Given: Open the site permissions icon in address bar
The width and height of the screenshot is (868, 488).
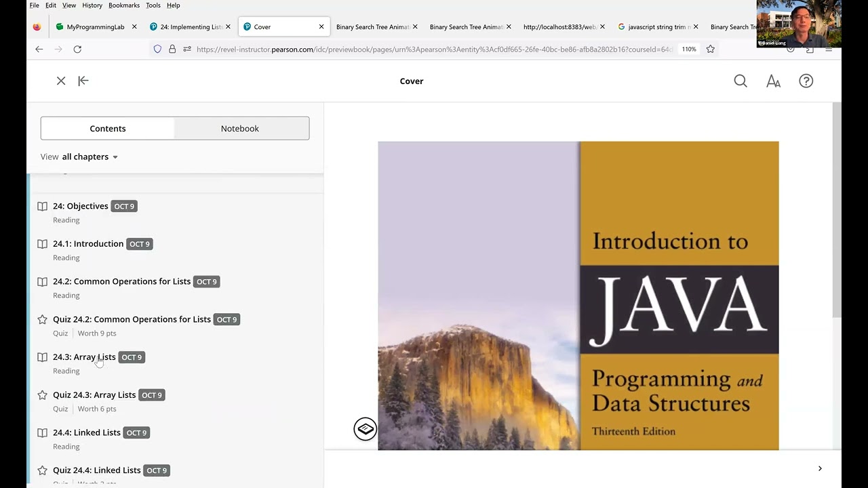Looking at the screenshot, I should pyautogui.click(x=187, y=49).
